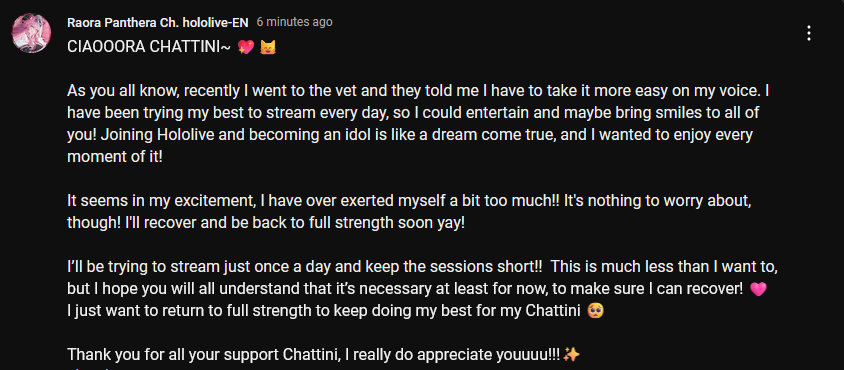This screenshot has height=370, width=844.
Task: Open the post's three-dot action menu
Action: pyautogui.click(x=808, y=33)
